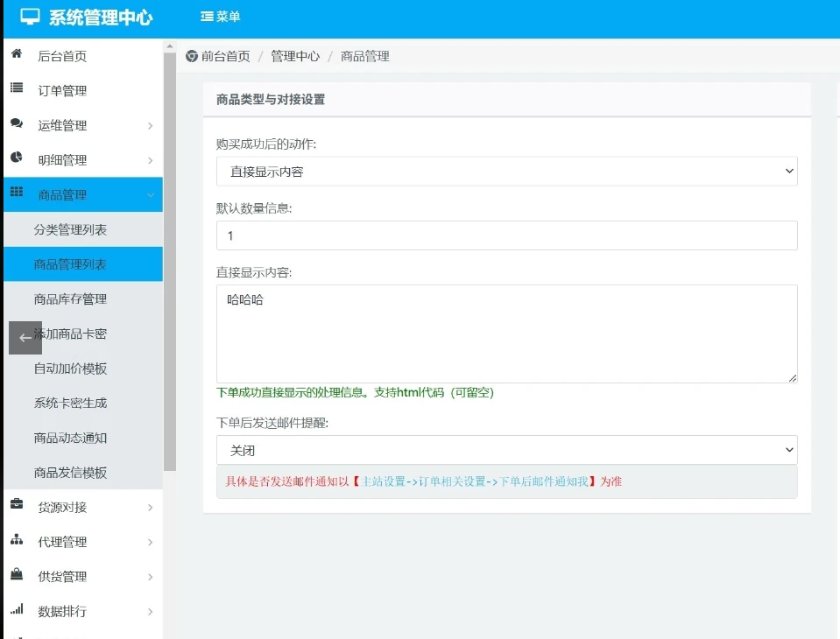Click the briefcase icon beside 货源对接
Image resolution: width=840 pixels, height=639 pixels.
[17, 503]
